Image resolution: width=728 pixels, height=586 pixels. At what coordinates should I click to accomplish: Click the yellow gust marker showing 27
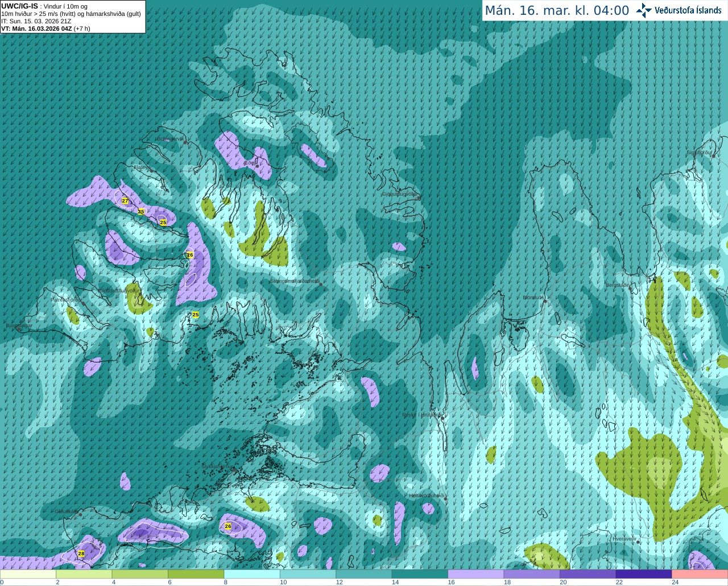[125, 201]
